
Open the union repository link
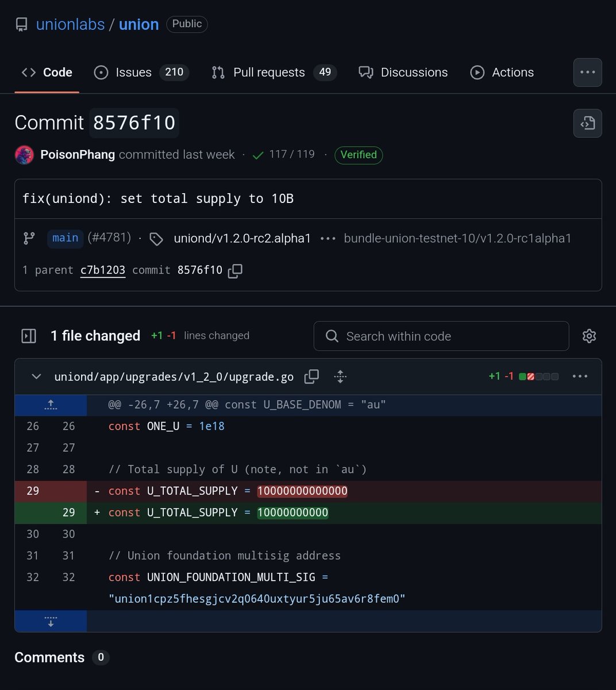click(138, 24)
